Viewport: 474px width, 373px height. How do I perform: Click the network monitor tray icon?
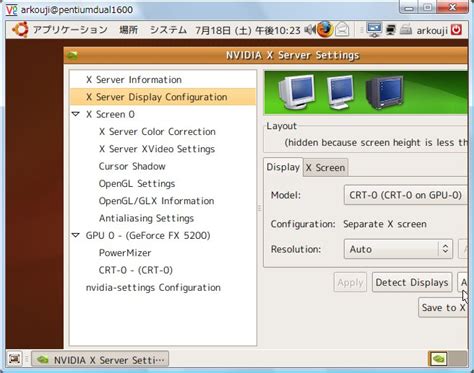pos(374,30)
